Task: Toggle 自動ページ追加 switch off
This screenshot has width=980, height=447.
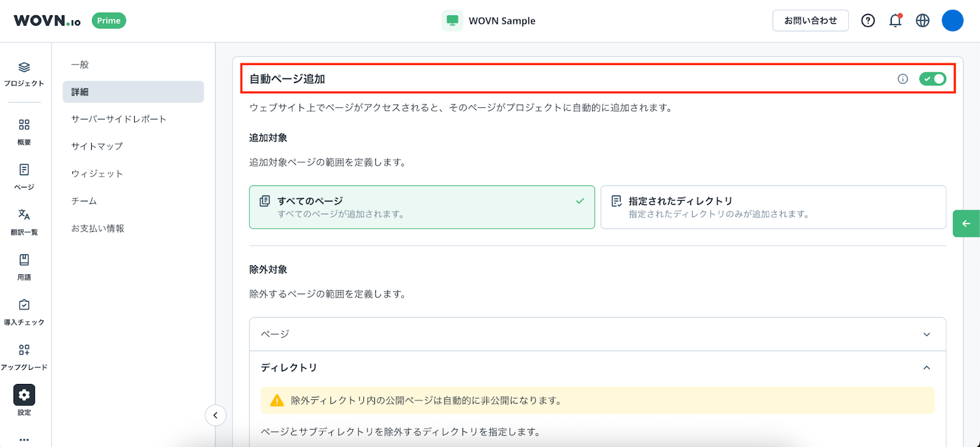Action: 932,79
